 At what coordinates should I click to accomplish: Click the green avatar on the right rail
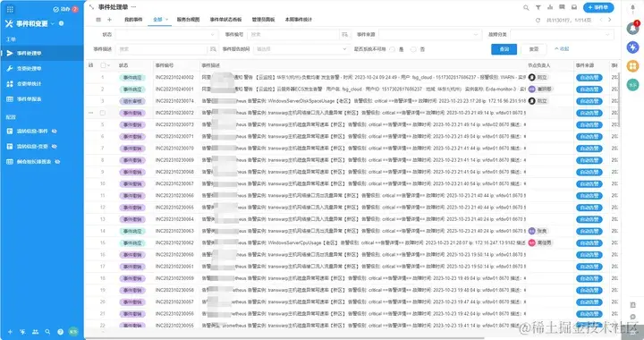point(632,85)
